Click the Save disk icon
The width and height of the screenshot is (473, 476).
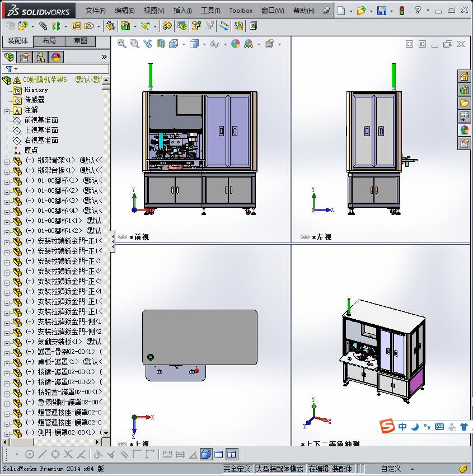(x=382, y=11)
